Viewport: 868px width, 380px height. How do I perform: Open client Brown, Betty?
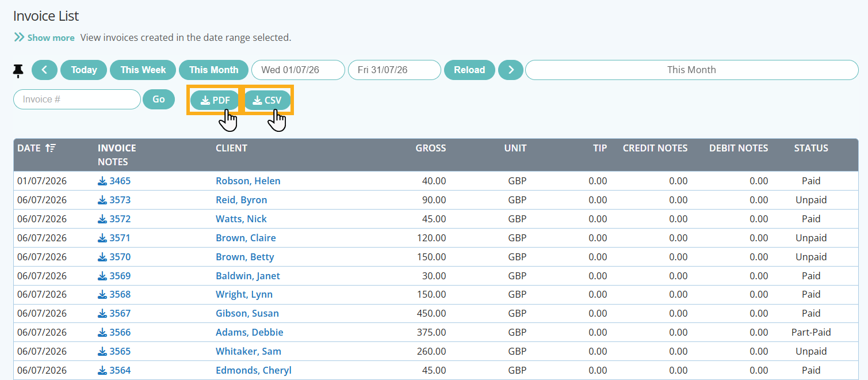point(244,257)
